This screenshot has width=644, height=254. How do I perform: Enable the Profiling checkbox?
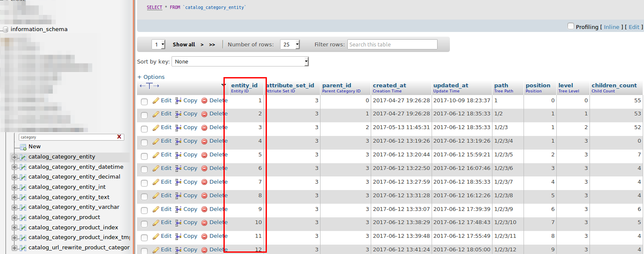click(571, 26)
